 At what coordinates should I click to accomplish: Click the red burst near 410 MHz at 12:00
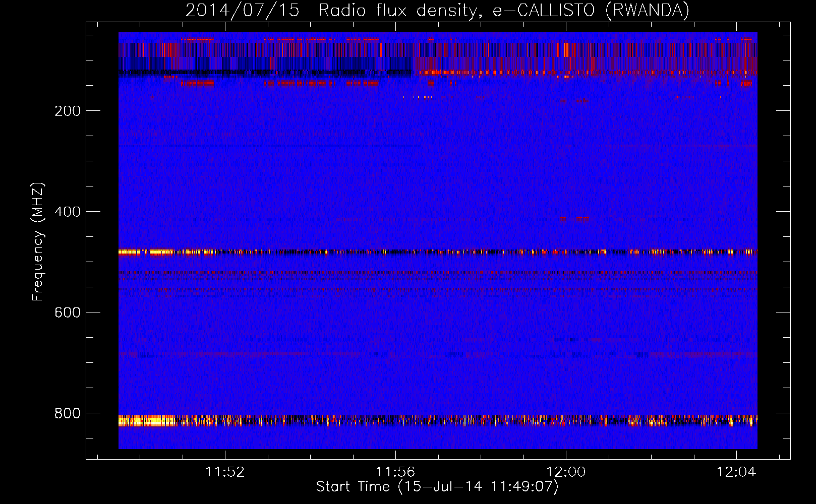pyautogui.click(x=574, y=219)
